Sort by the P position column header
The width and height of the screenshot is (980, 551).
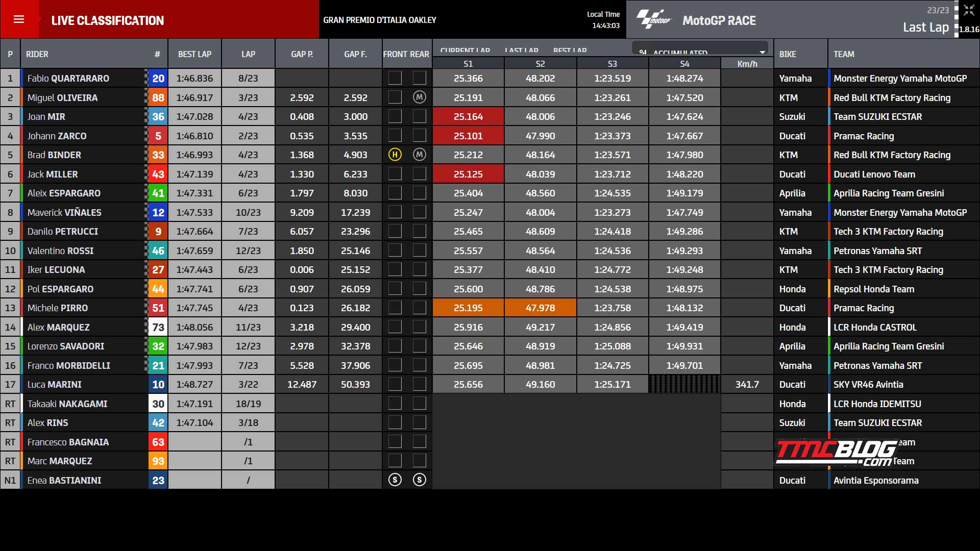[10, 54]
